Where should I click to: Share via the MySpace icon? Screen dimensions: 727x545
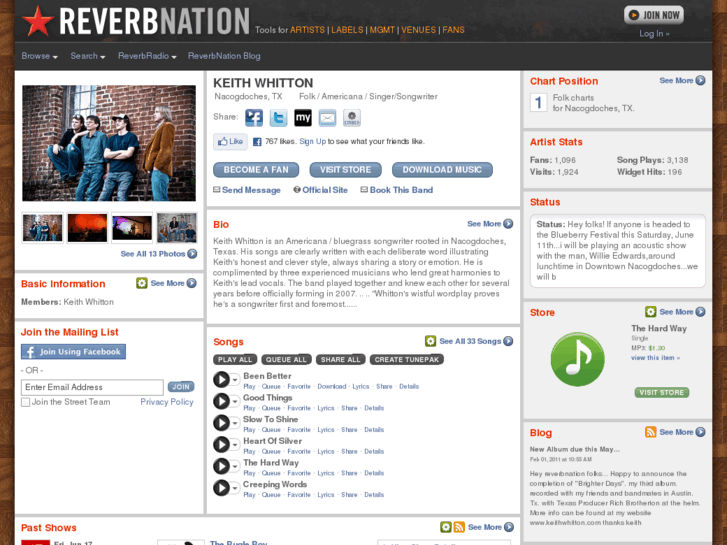click(x=303, y=118)
